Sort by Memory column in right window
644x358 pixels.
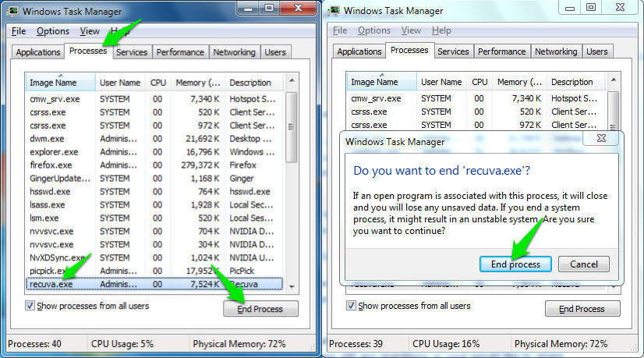pyautogui.click(x=519, y=82)
